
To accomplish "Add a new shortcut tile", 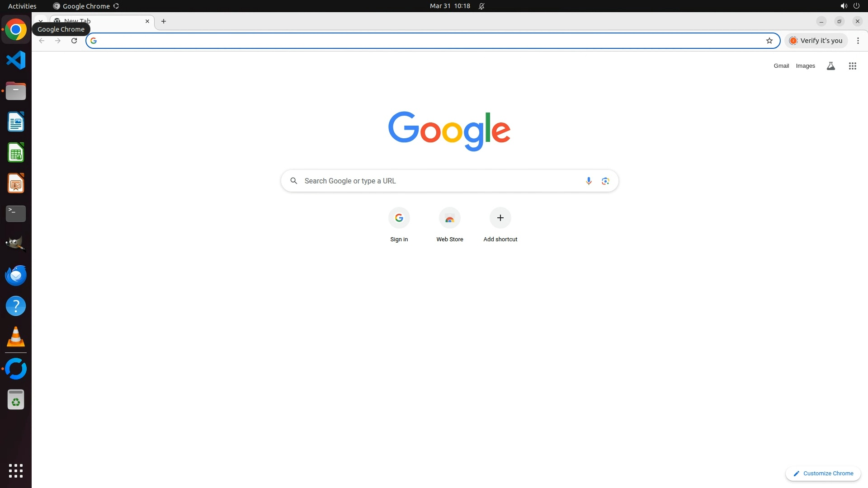I will pos(500,218).
